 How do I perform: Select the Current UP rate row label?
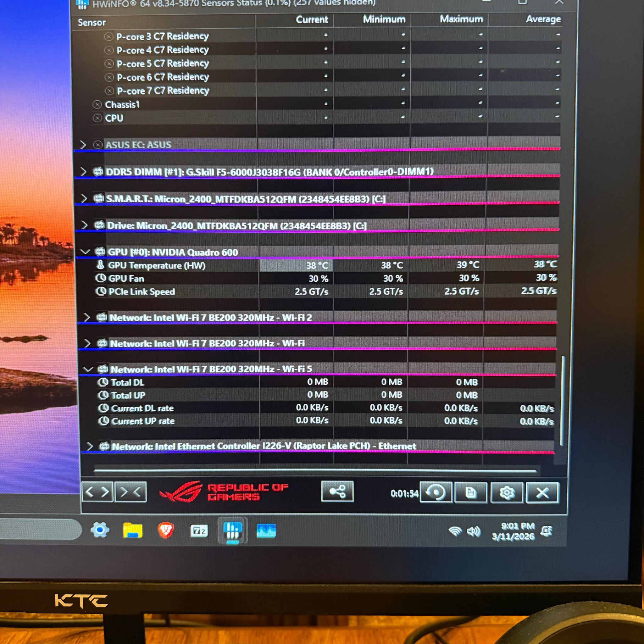143,421
